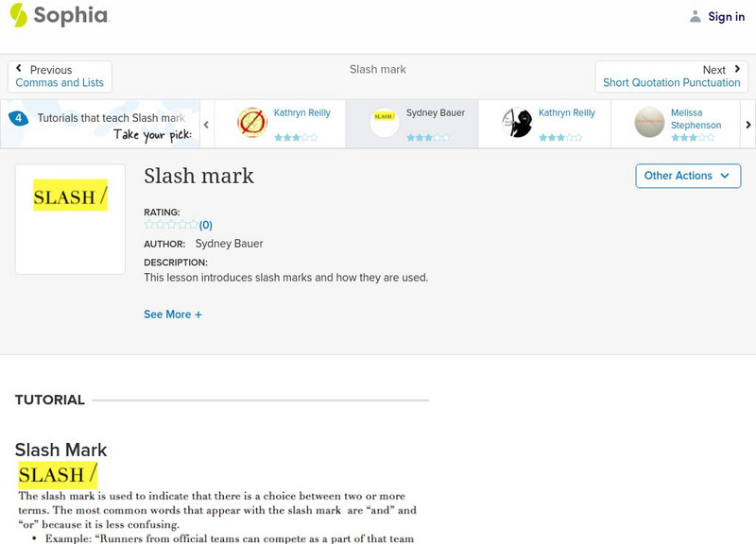Click the crossed-circle avatar thumbnail
Screen dimensions: 756x544
(252, 123)
